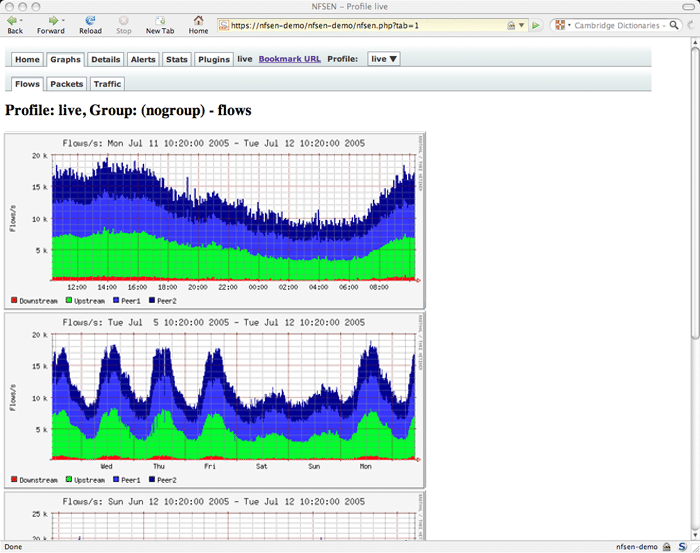700x553 pixels.
Task: Click the address bar lock icon
Action: coord(511,25)
